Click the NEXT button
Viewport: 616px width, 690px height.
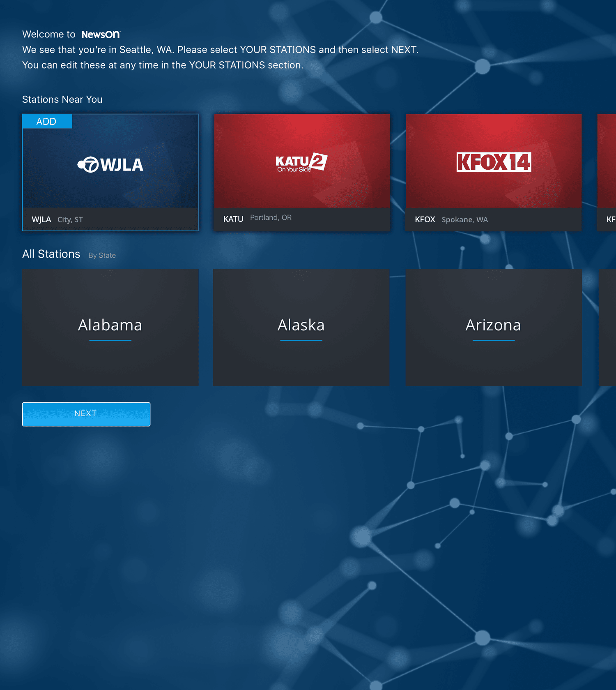(x=86, y=414)
